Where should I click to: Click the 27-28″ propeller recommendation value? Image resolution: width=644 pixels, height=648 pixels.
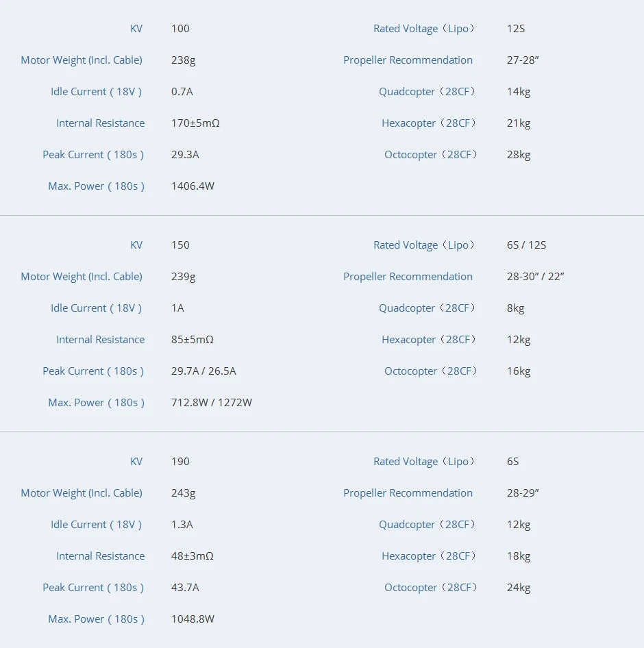(523, 60)
